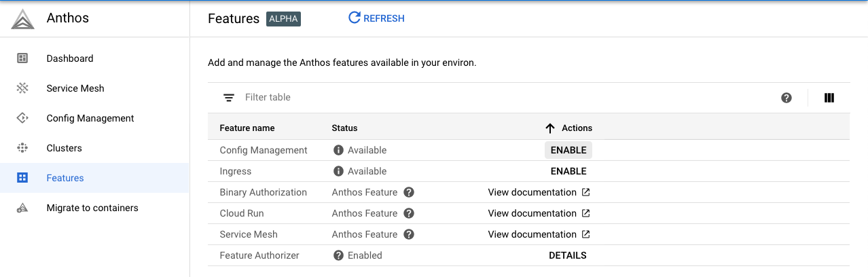This screenshot has width=868, height=277.
Task: Click the Config Management sidebar icon
Action: point(22,118)
